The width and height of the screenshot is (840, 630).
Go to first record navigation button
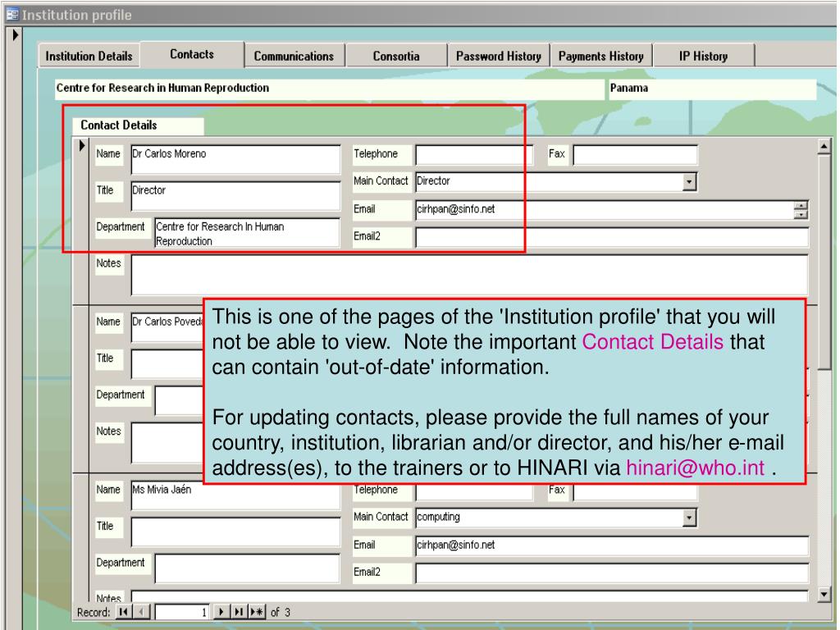[123, 612]
